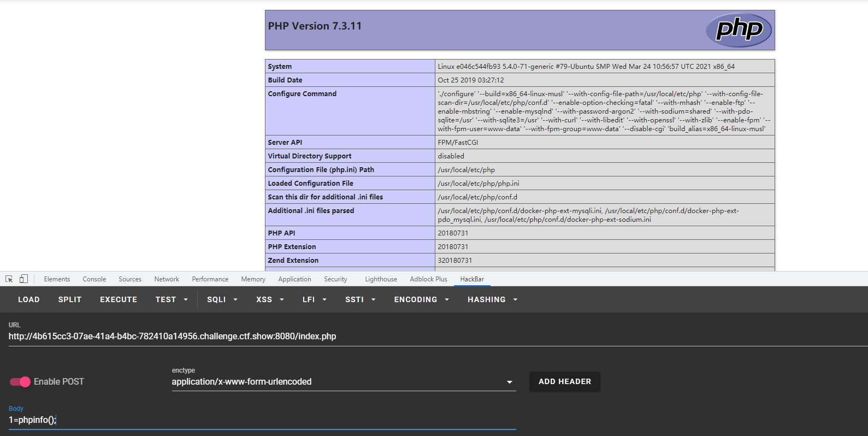Click the PHP Extension row label
The height and width of the screenshot is (436, 868).
(292, 246)
